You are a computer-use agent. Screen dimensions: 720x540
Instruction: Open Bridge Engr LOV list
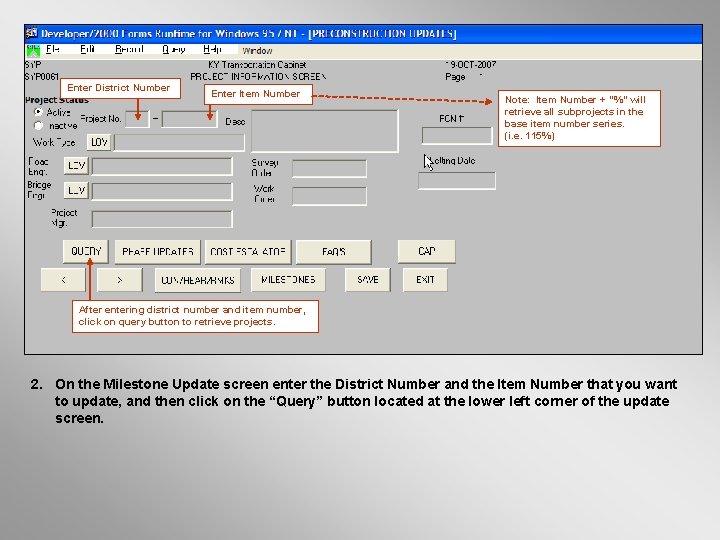[x=76, y=190]
